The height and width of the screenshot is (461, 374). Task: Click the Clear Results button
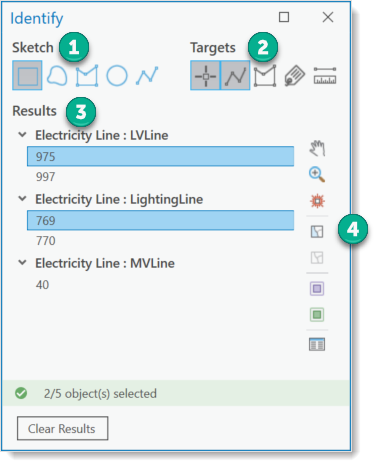tap(63, 428)
